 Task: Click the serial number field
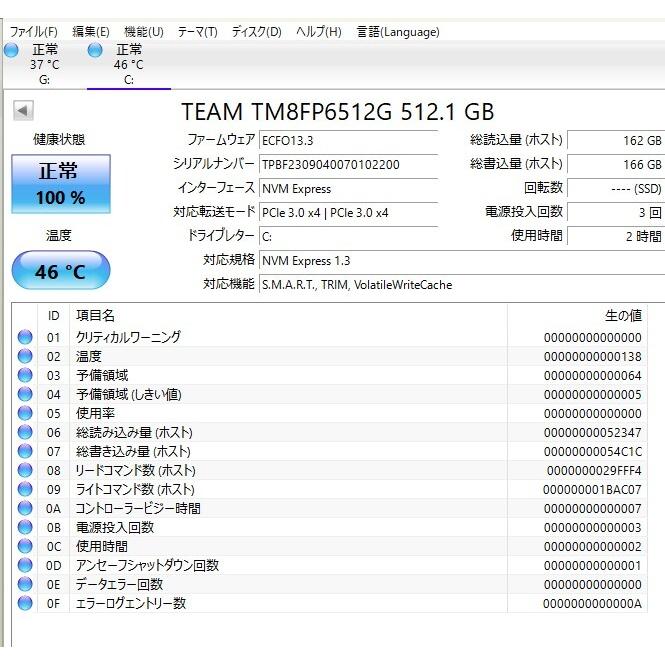(347, 164)
